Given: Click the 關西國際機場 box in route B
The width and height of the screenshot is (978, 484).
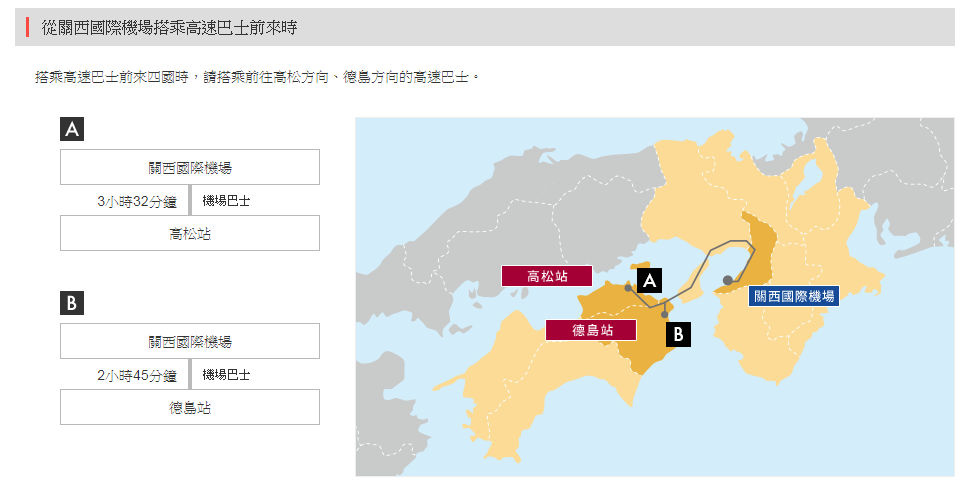Looking at the screenshot, I should 190,341.
